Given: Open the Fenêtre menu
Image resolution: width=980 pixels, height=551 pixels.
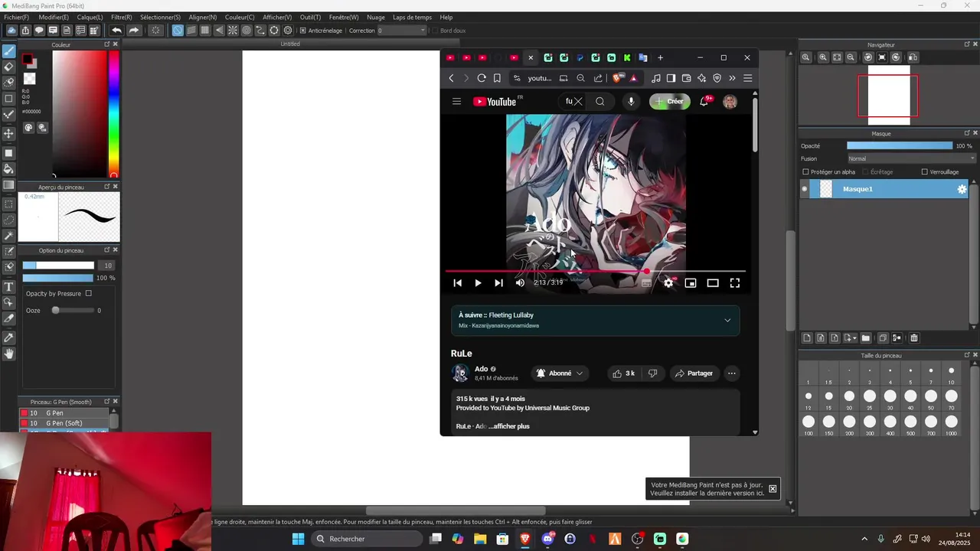Looking at the screenshot, I should pos(344,17).
